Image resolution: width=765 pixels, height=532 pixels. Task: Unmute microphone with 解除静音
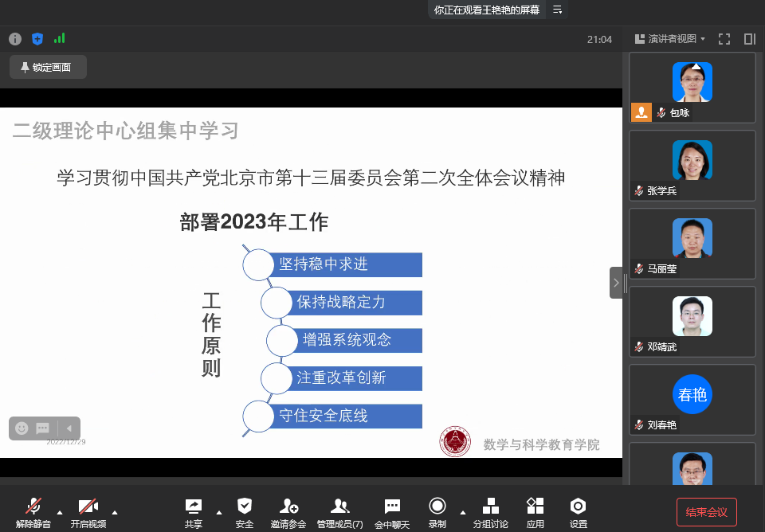click(x=33, y=513)
